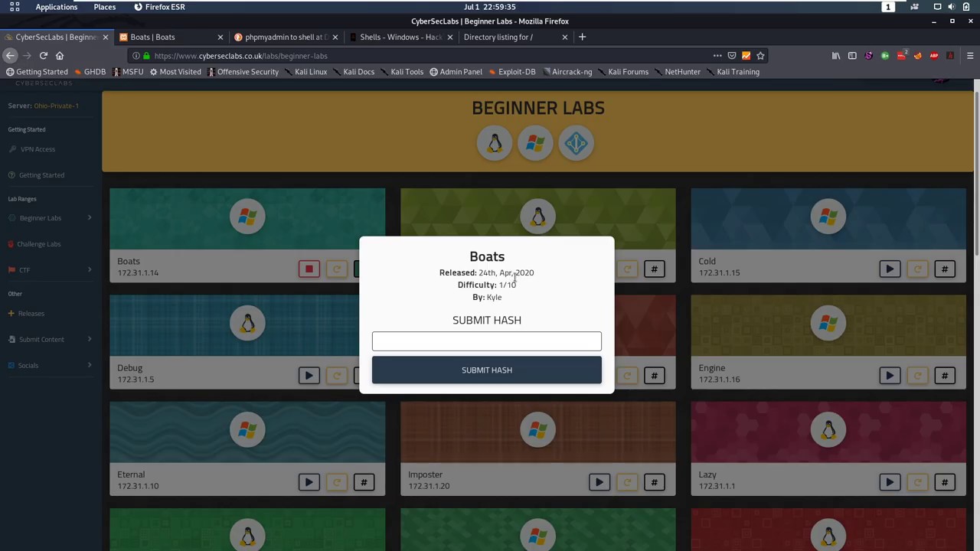This screenshot has height=551, width=980.
Task: Filter labs by Windows icon in header
Action: pyautogui.click(x=535, y=143)
